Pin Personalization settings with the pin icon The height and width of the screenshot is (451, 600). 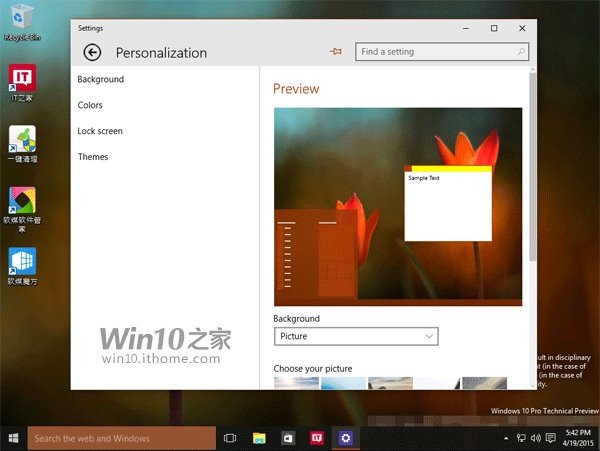coord(336,51)
